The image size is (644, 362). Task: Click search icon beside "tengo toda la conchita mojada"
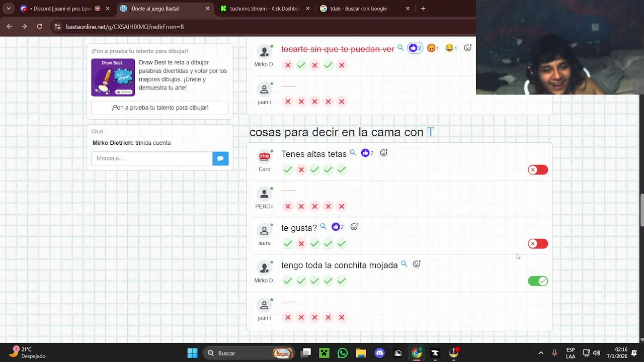click(404, 264)
